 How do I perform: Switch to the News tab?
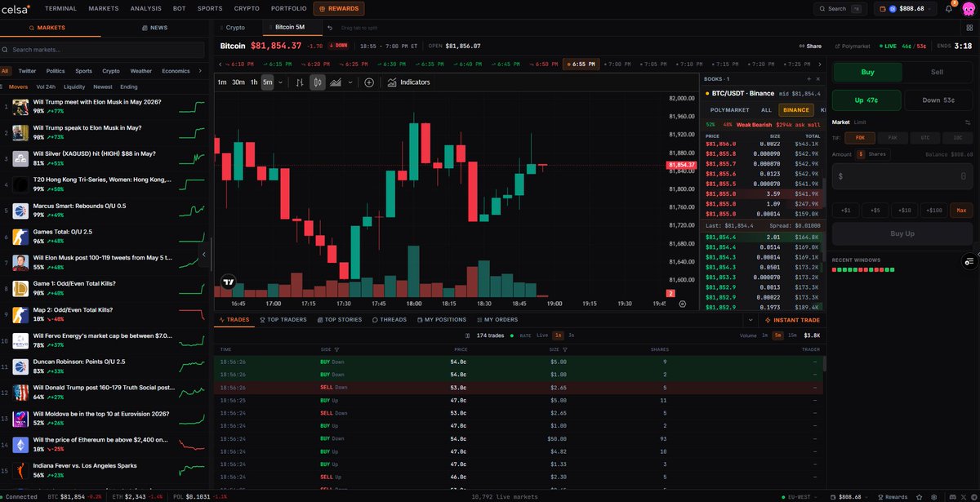pyautogui.click(x=154, y=27)
